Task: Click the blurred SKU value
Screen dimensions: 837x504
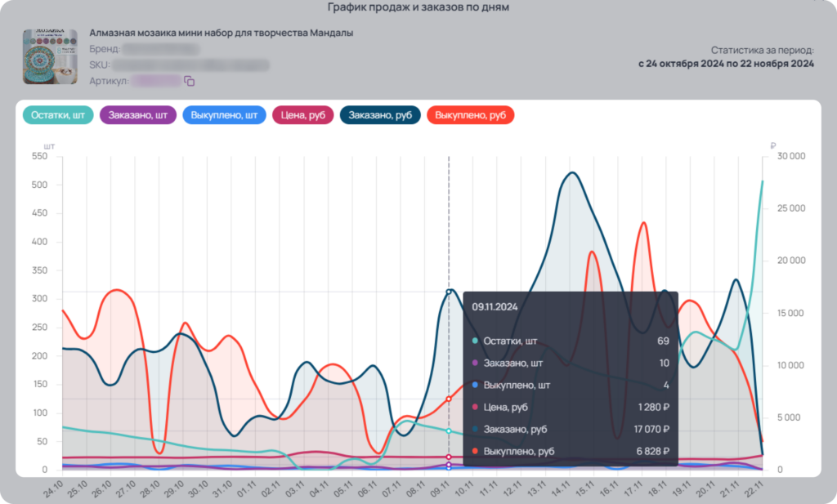Action: (x=190, y=65)
